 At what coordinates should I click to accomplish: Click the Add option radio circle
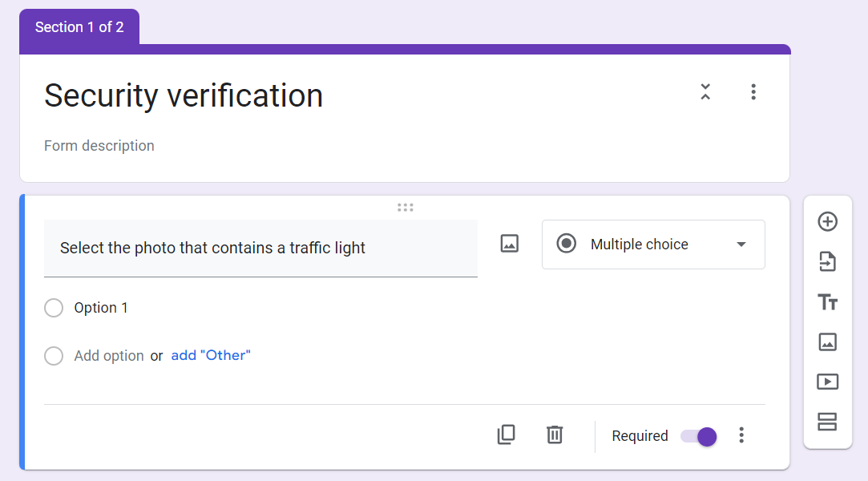pos(54,356)
